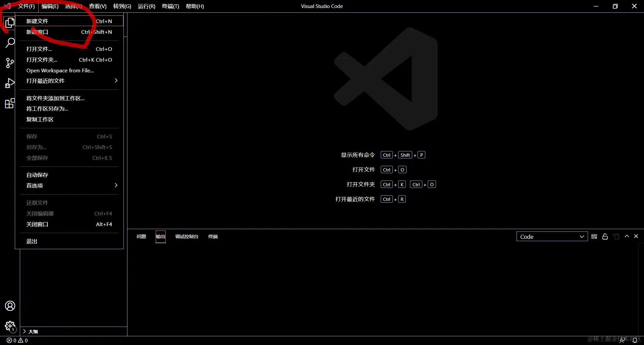Switch to the 输出 panel tab
Image resolution: width=644 pixels, height=345 pixels.
point(161,236)
